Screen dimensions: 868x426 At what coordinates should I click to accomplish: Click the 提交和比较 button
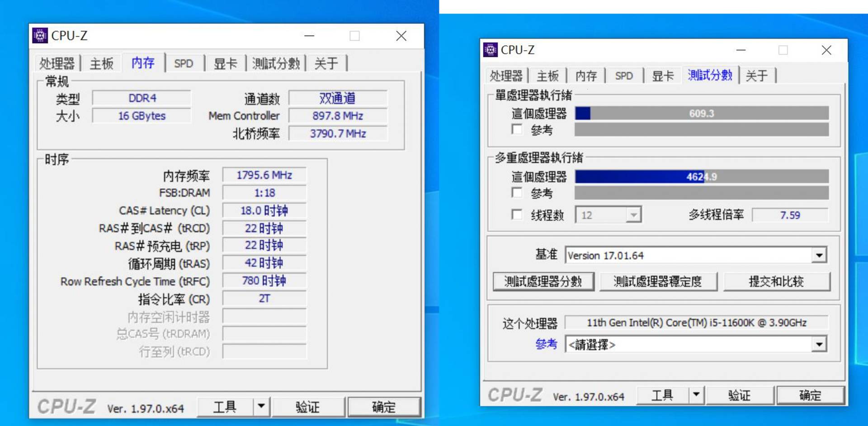pyautogui.click(x=777, y=281)
